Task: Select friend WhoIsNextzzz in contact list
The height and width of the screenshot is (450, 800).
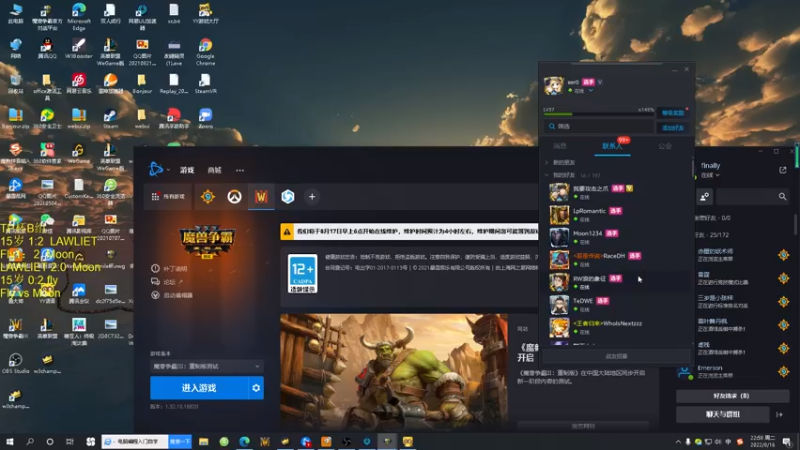Action: (x=616, y=327)
